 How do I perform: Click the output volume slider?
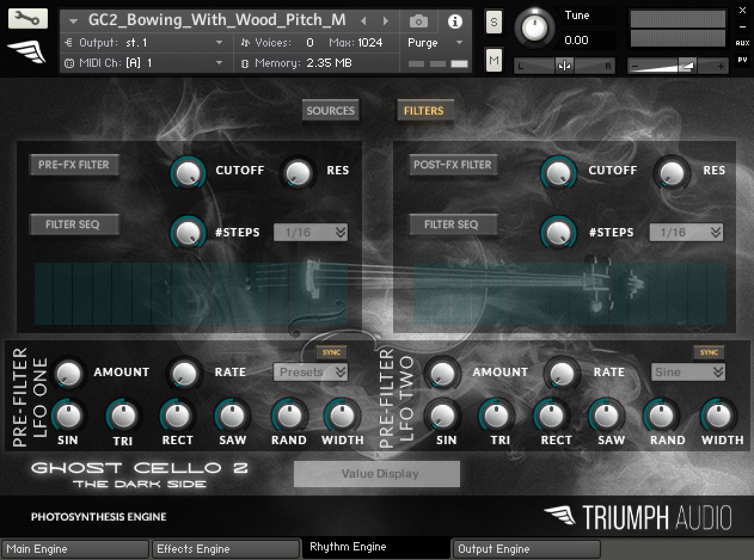coord(678,66)
